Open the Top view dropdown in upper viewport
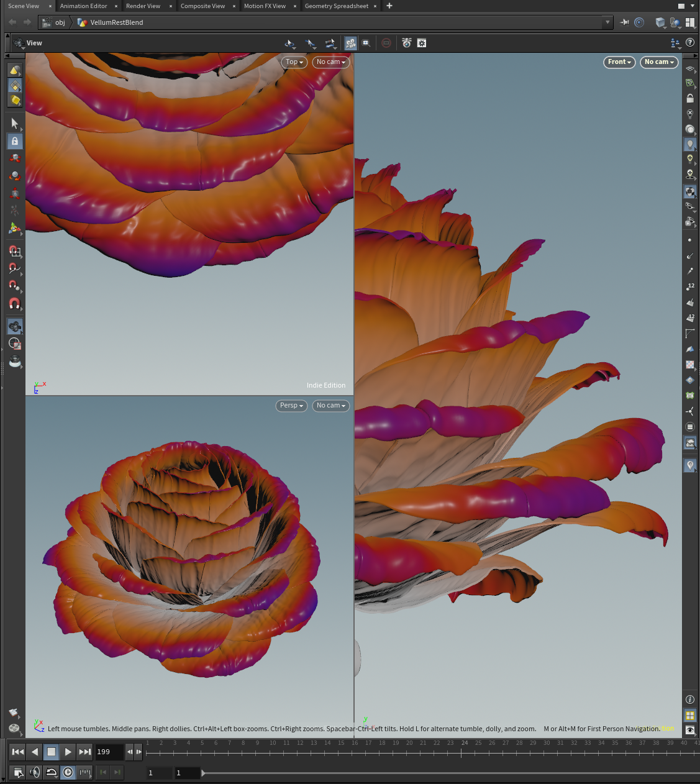Viewport: 700px width, 784px height. coord(293,62)
